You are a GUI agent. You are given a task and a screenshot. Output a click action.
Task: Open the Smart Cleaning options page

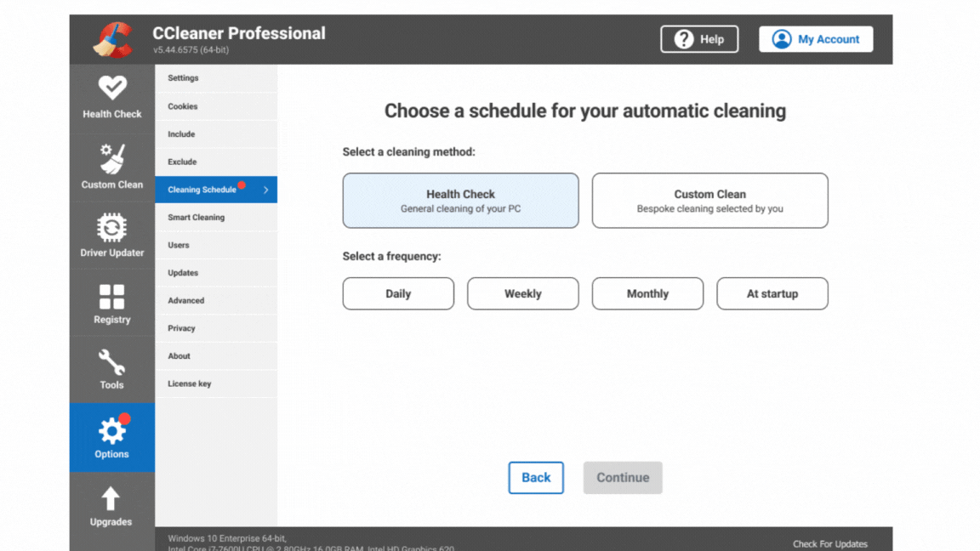tap(216, 218)
